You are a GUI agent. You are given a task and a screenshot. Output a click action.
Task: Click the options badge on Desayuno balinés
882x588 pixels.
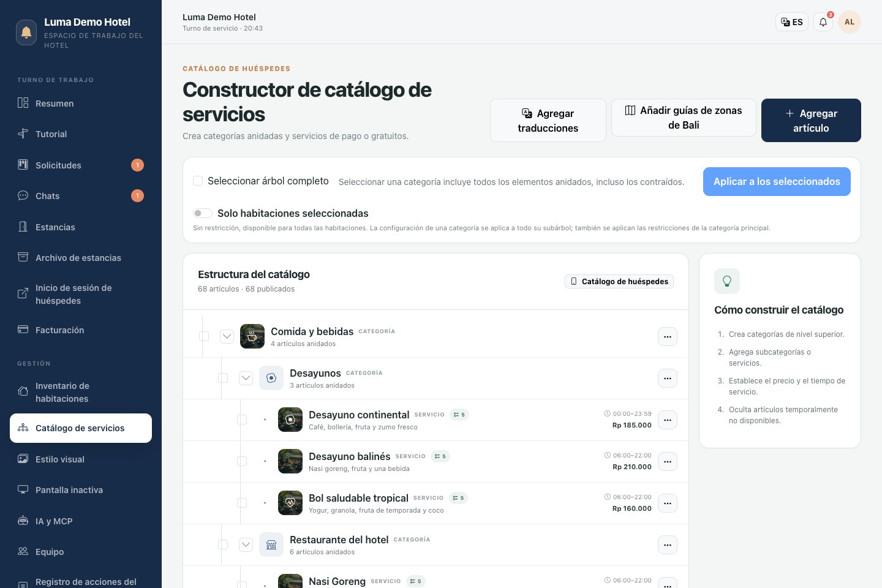tap(440, 456)
